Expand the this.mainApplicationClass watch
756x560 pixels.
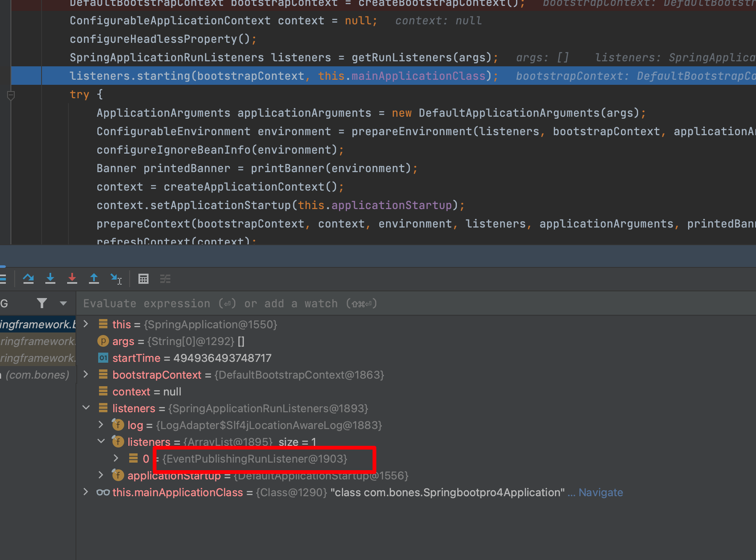86,492
